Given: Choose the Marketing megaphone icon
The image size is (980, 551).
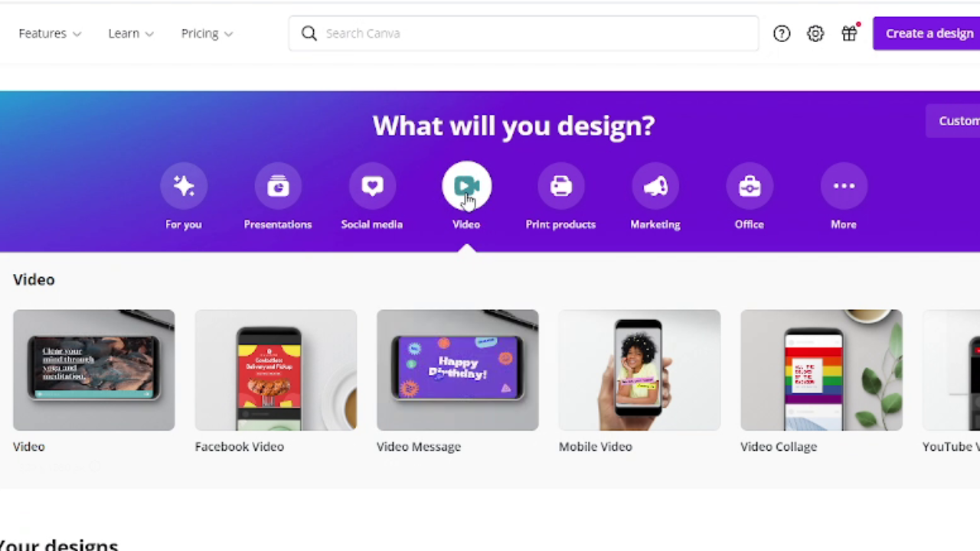Looking at the screenshot, I should pyautogui.click(x=655, y=186).
